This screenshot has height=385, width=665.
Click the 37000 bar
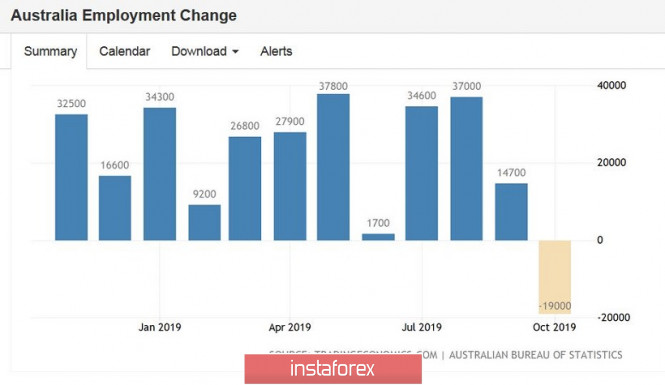pos(467,169)
